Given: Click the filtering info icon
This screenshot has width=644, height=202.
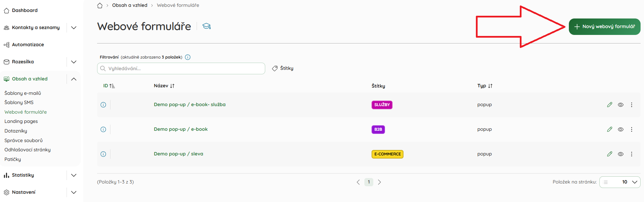Looking at the screenshot, I should (188, 57).
